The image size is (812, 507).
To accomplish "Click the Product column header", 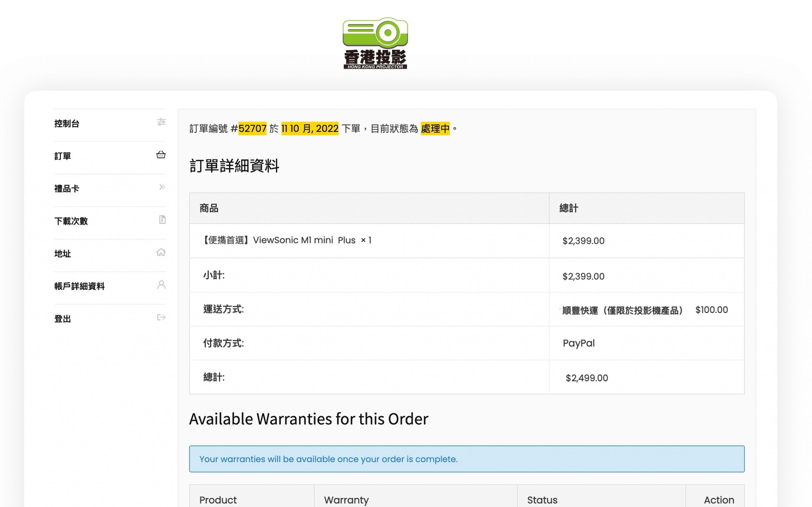I will [218, 500].
